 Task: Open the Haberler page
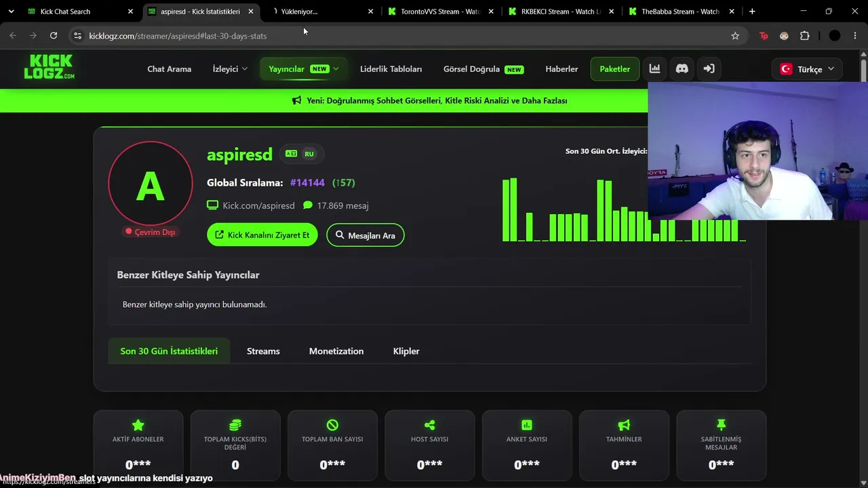point(561,68)
